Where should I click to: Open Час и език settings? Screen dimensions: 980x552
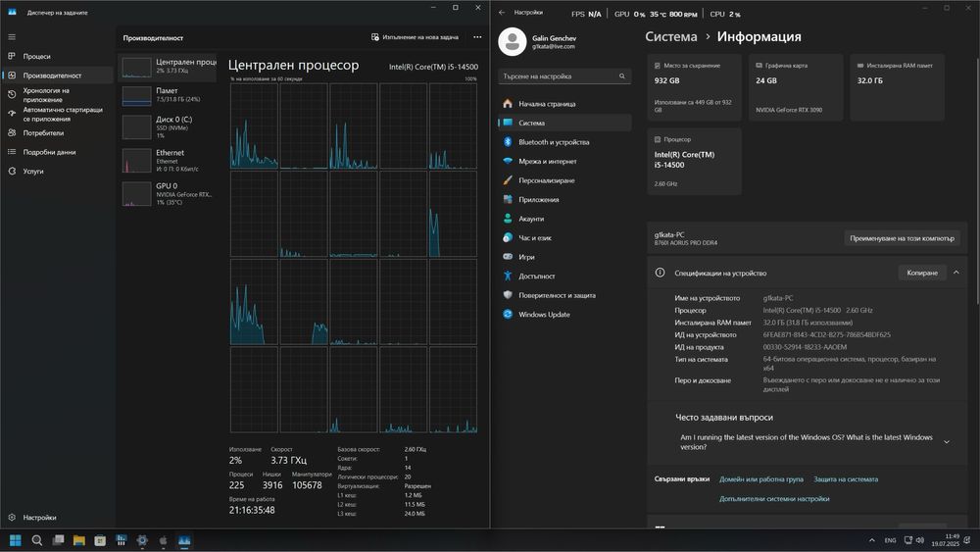click(564, 238)
